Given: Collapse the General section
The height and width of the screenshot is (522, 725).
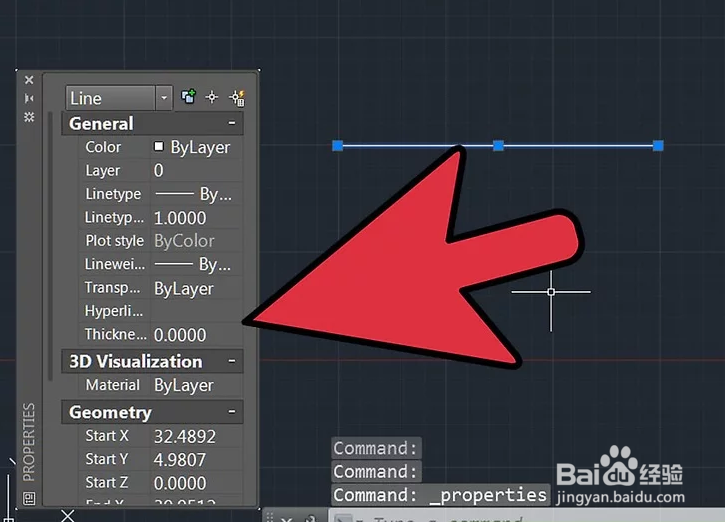Looking at the screenshot, I should click(x=232, y=123).
